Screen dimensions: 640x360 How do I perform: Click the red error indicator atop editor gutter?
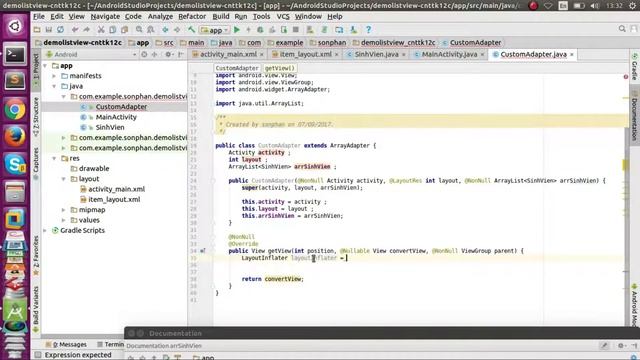pyautogui.click(x=626, y=77)
